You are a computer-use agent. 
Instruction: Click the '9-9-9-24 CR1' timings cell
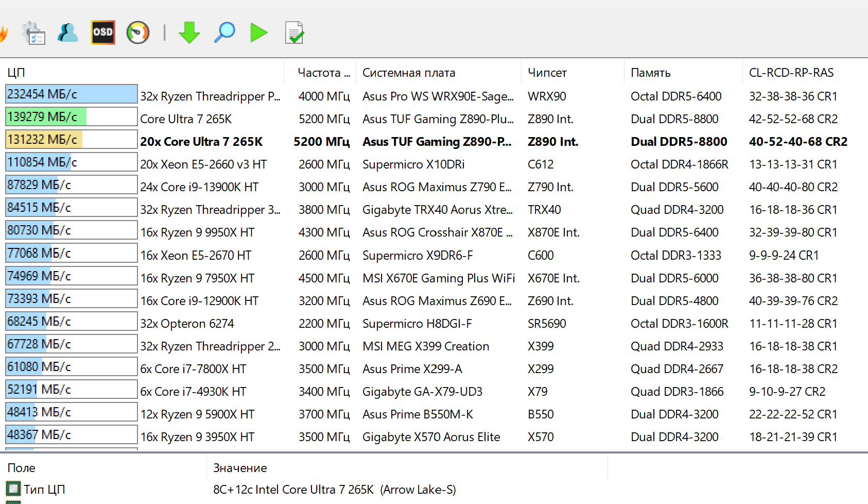click(x=784, y=256)
